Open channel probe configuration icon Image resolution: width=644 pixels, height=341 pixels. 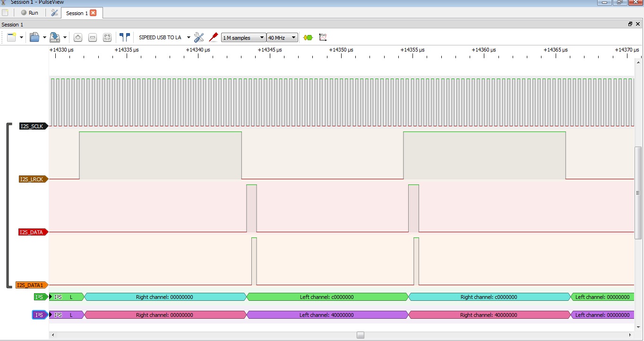pyautogui.click(x=213, y=37)
